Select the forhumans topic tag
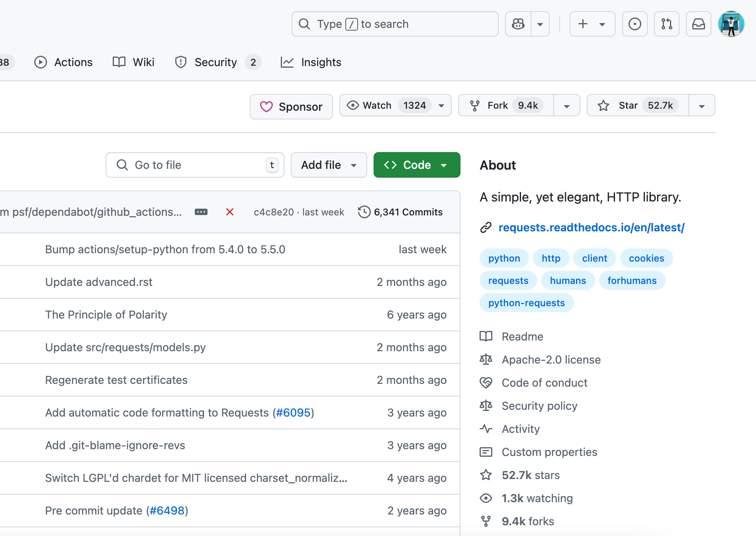This screenshot has height=536, width=756. (632, 280)
